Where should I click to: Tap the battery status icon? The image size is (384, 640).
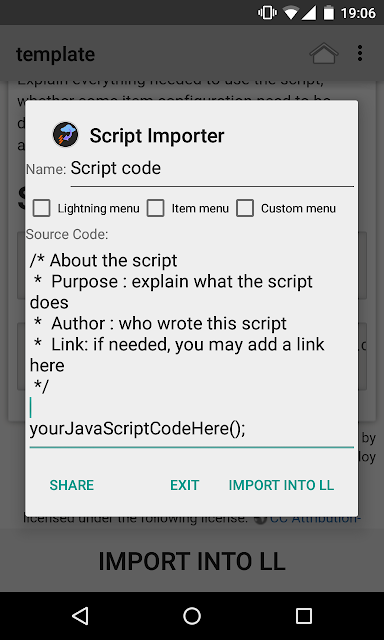click(329, 13)
